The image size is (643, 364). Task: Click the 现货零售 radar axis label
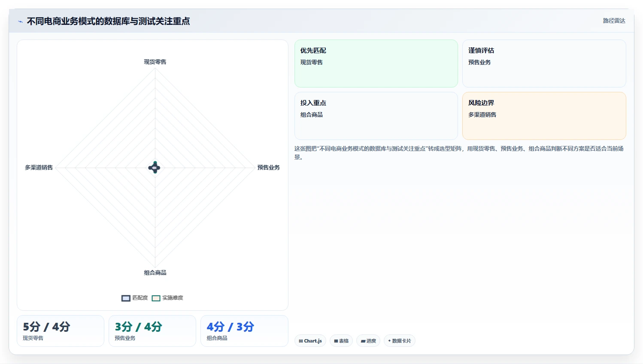pos(155,62)
